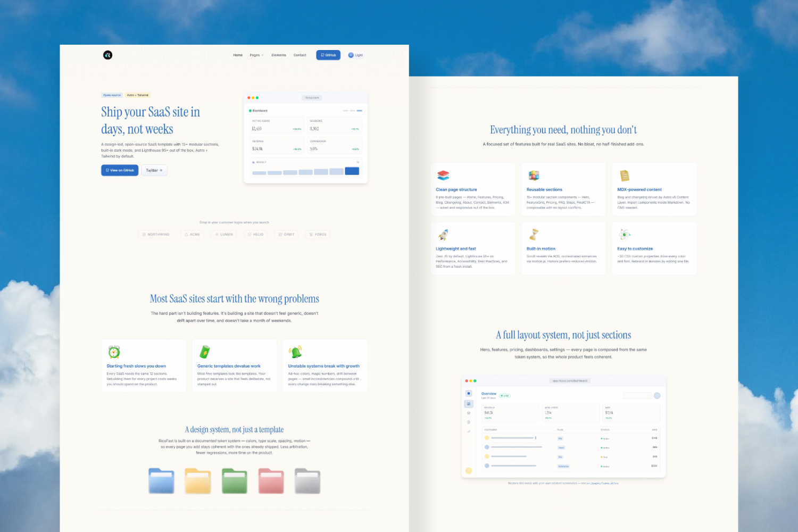Click the Ship your SaaS site heading

point(151,120)
